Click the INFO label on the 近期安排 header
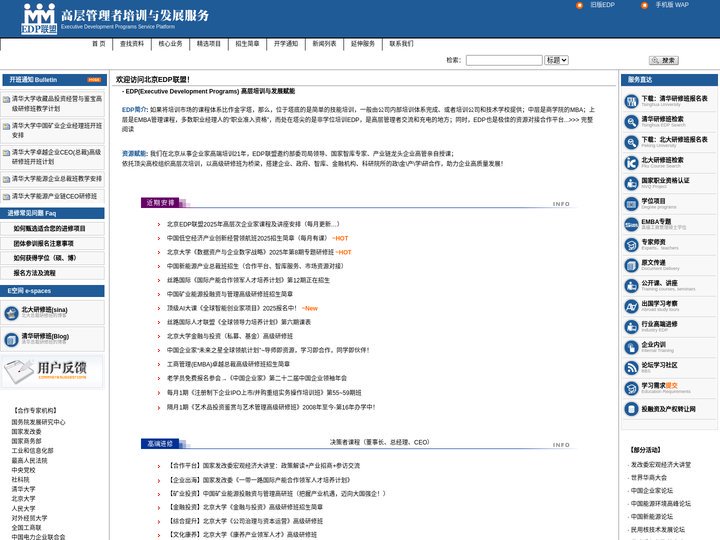 [561, 204]
